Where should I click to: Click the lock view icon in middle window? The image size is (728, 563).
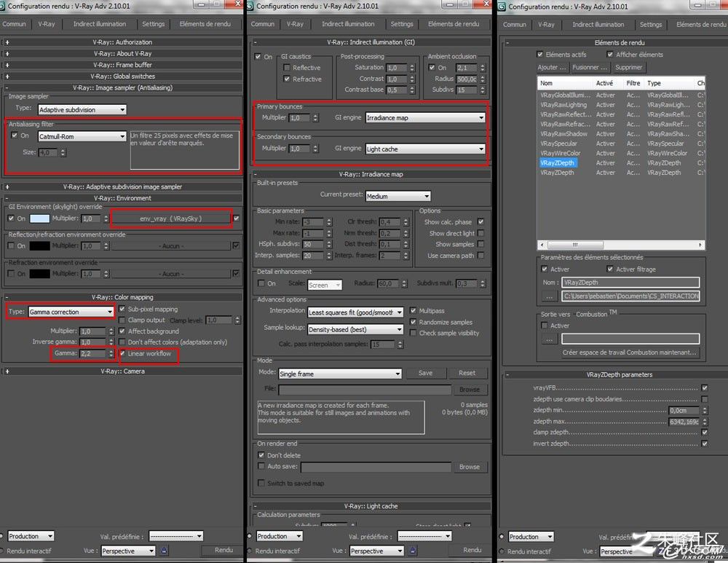tap(412, 551)
